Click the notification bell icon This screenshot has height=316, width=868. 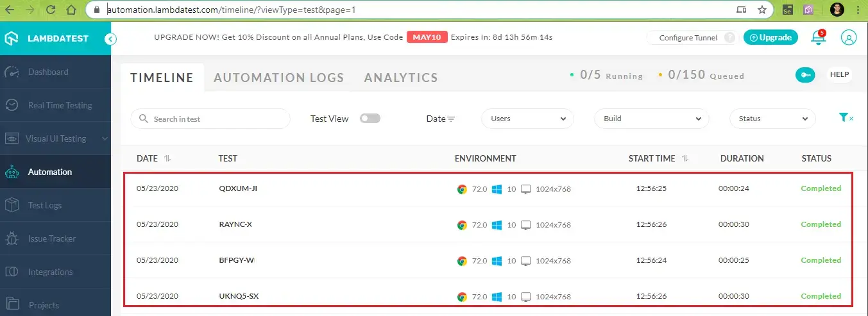818,38
